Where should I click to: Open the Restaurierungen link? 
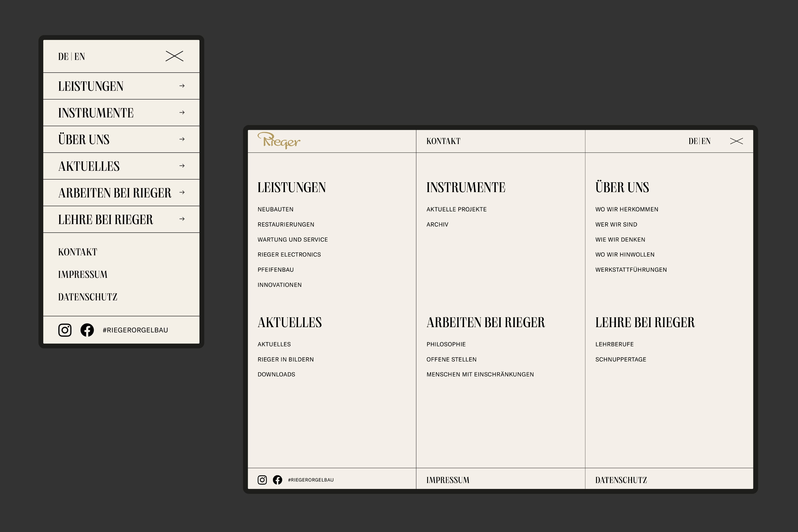click(x=286, y=224)
